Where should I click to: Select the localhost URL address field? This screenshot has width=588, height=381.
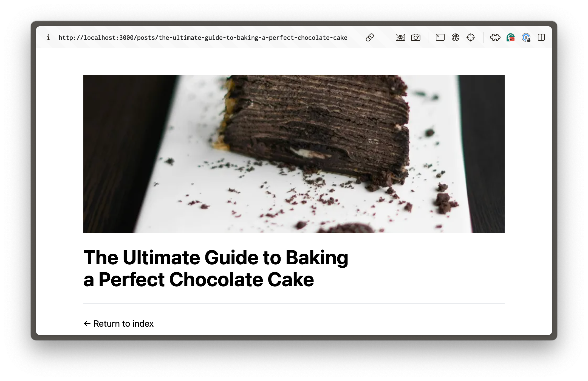point(203,38)
